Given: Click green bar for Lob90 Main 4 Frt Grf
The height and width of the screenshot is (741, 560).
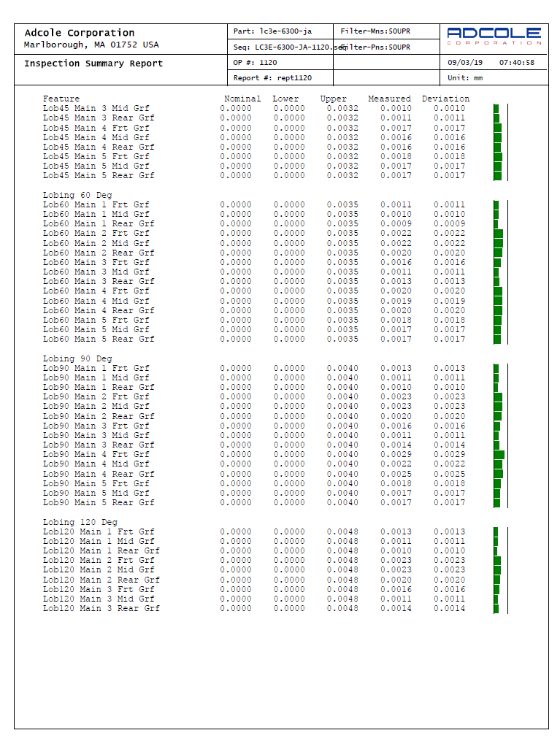Looking at the screenshot, I should tap(499, 455).
